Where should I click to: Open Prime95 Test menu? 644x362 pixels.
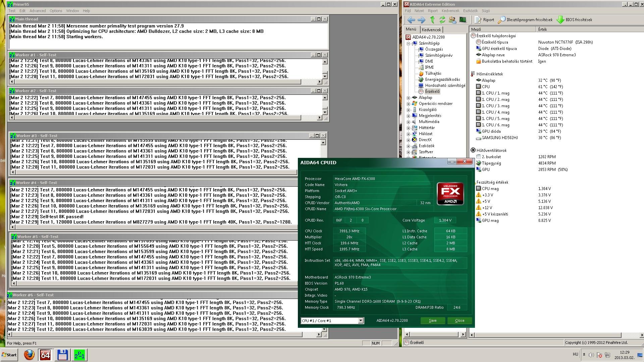point(12,11)
